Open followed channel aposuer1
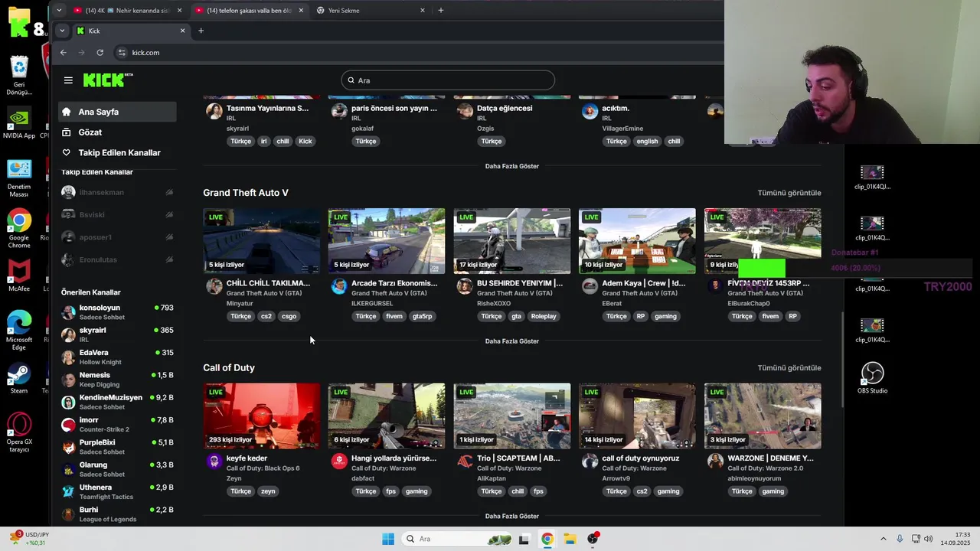The image size is (980, 551). [x=117, y=237]
